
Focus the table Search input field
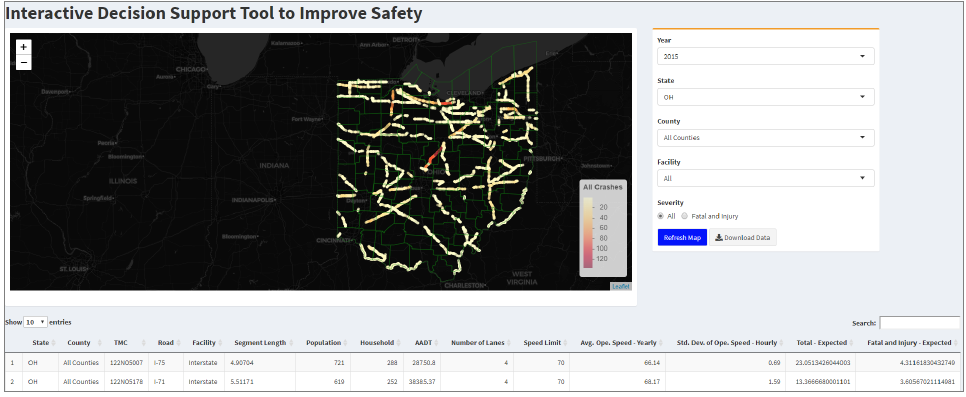point(919,323)
